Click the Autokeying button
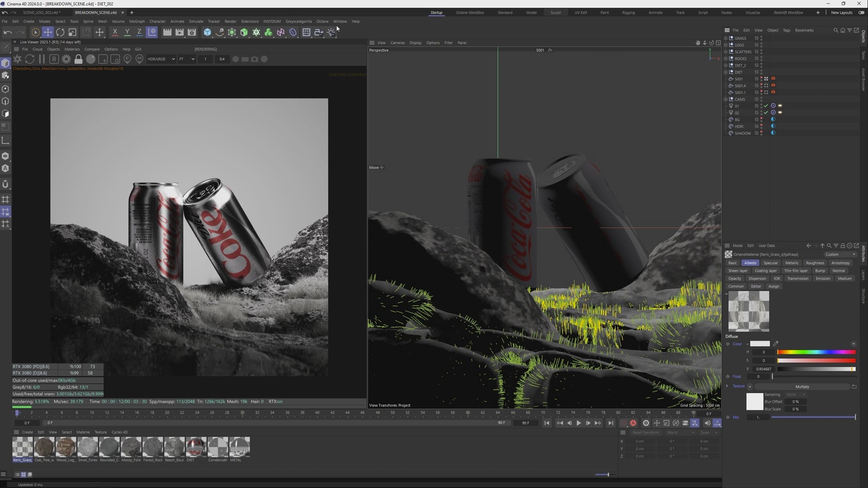This screenshot has height=488, width=868. (633, 423)
